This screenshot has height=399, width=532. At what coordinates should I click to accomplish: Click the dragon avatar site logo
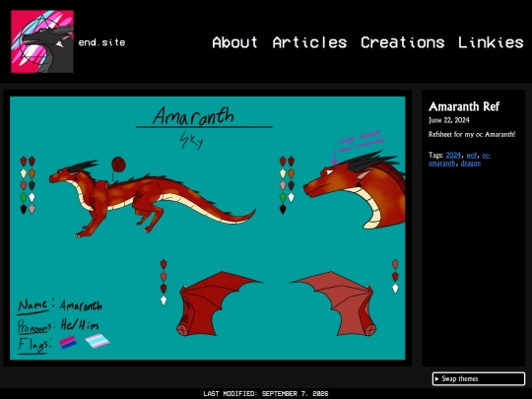click(42, 41)
